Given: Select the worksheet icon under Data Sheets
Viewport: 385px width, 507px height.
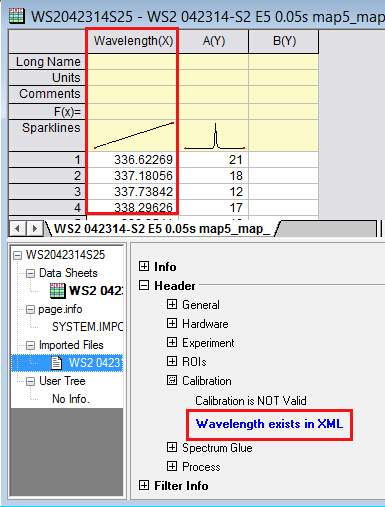Looking at the screenshot, I should (57, 290).
